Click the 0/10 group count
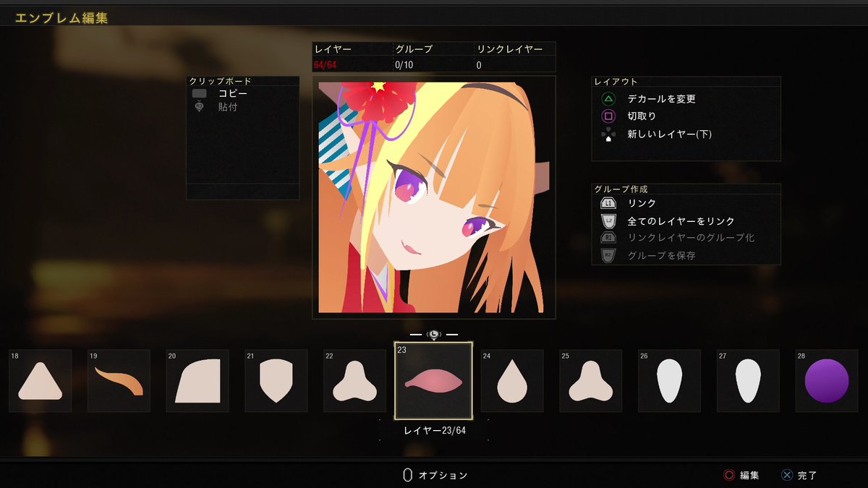Viewport: 868px width, 488px height. (x=404, y=65)
